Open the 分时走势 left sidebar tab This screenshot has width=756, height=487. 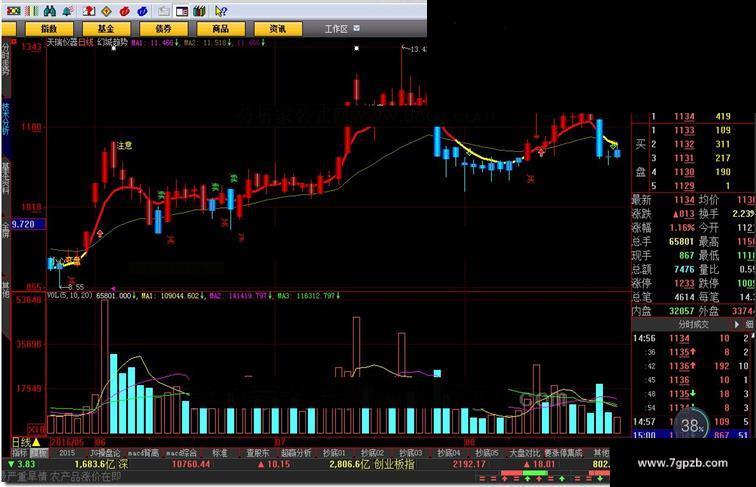click(5, 60)
